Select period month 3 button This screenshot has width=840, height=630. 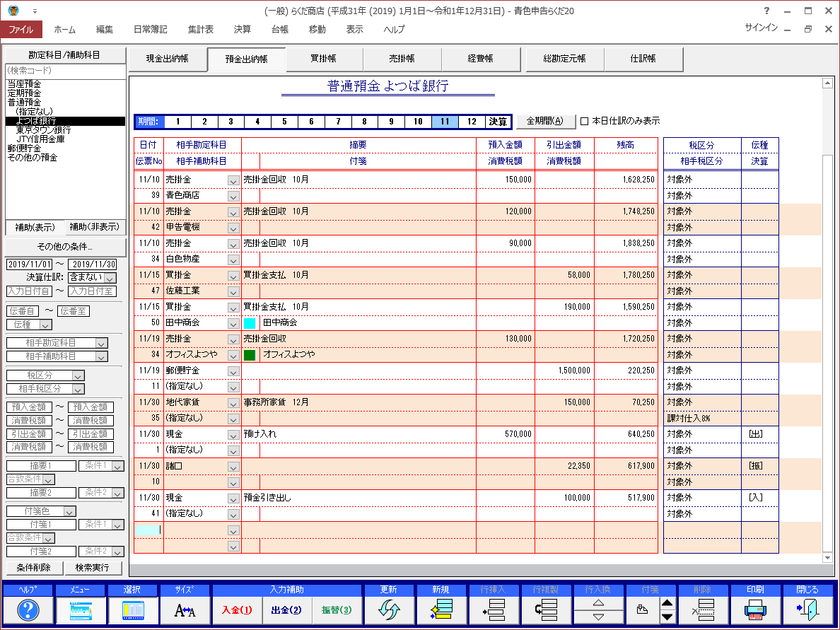coord(231,122)
